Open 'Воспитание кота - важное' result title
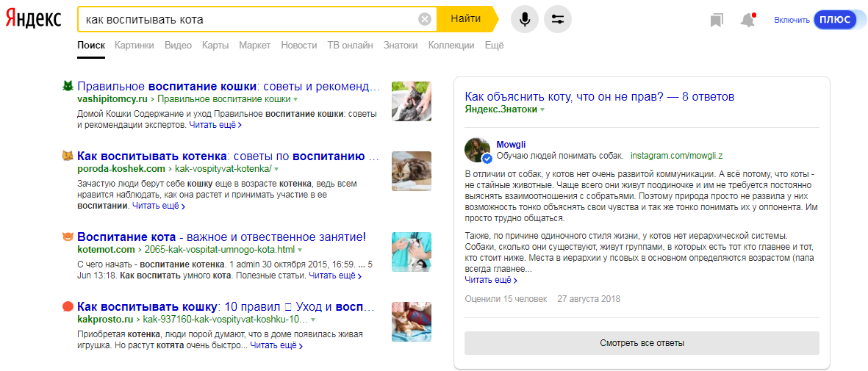This screenshot has width=868, height=371. tap(221, 237)
